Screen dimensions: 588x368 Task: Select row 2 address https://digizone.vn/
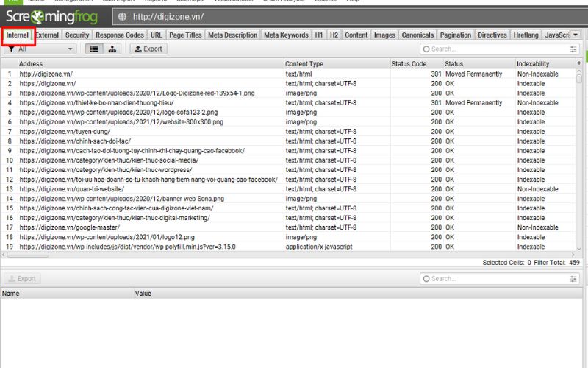click(x=48, y=83)
